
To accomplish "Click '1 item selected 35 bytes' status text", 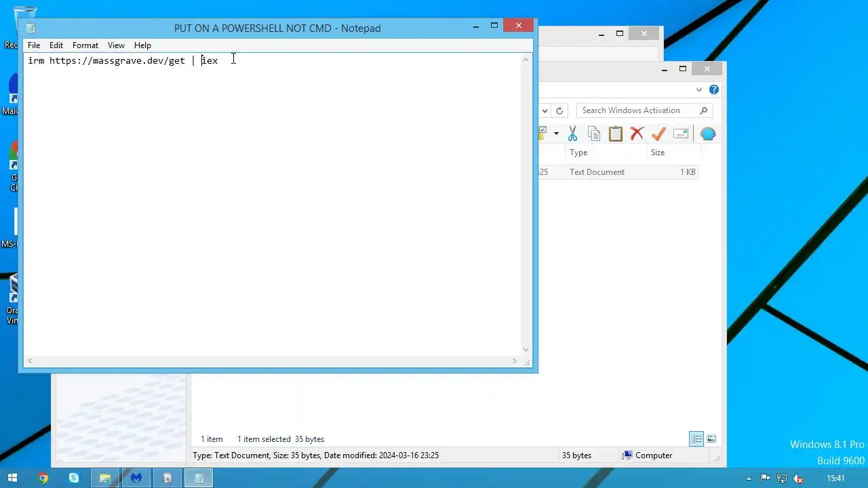I will [281, 439].
